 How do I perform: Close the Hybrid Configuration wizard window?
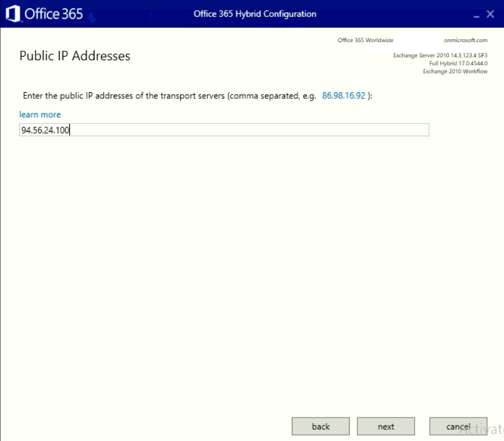tap(490, 14)
